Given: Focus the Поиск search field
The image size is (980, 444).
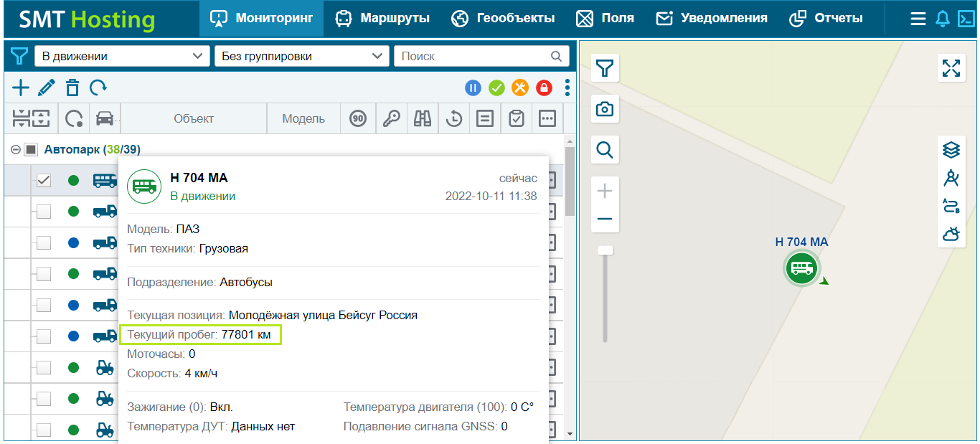Looking at the screenshot, I should pyautogui.click(x=481, y=56).
